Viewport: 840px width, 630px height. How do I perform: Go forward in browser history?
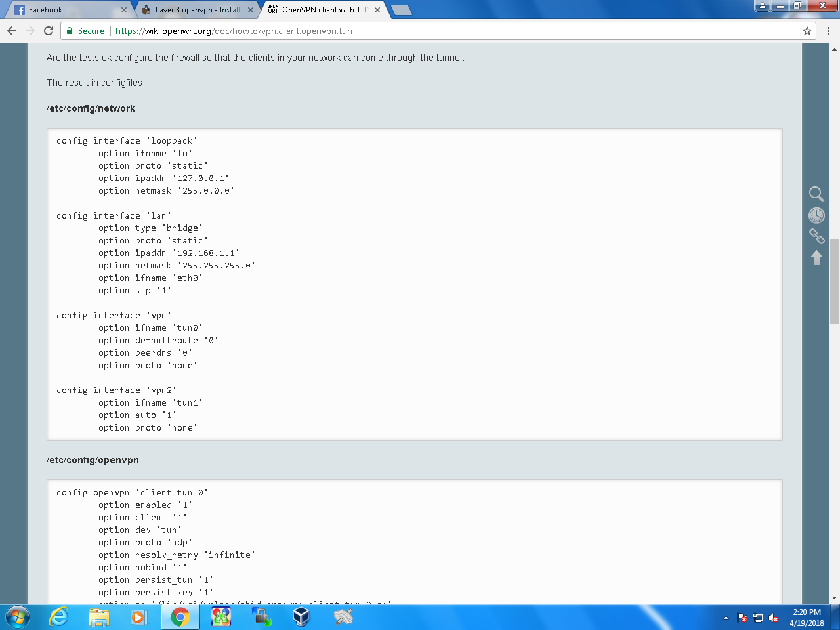pyautogui.click(x=30, y=31)
